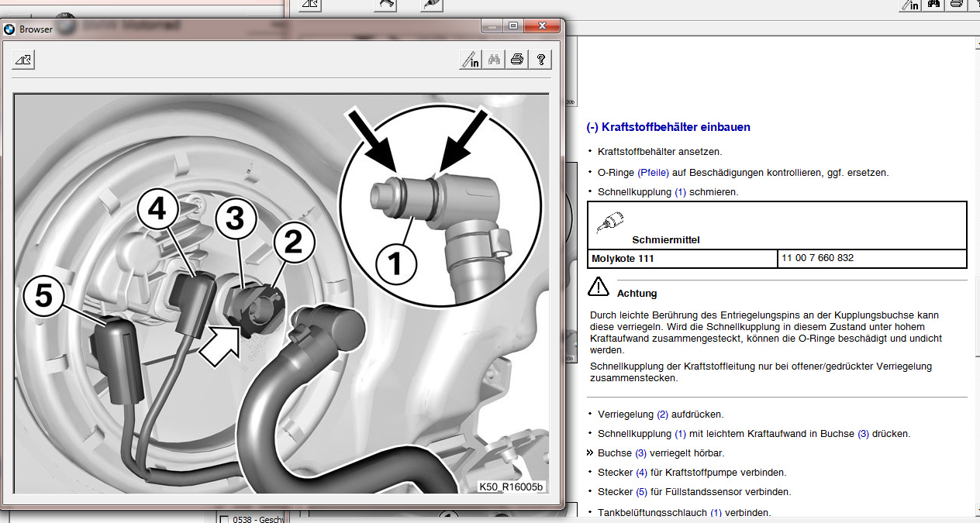Maximize the Browser diagram window

click(x=512, y=26)
